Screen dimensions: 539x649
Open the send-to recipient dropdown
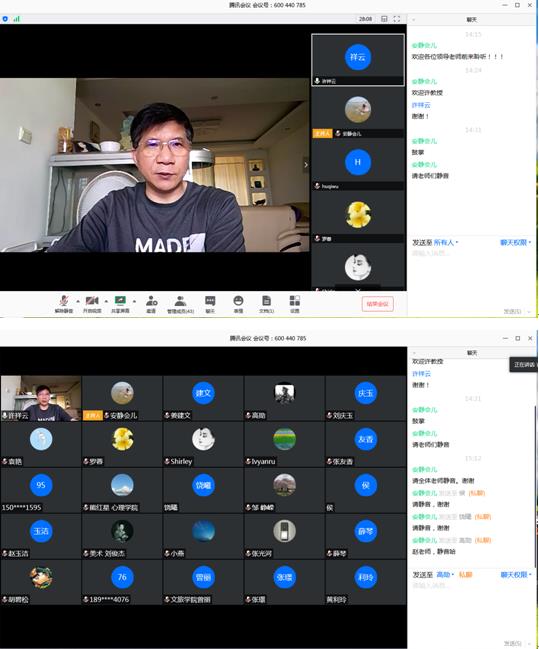pyautogui.click(x=446, y=243)
